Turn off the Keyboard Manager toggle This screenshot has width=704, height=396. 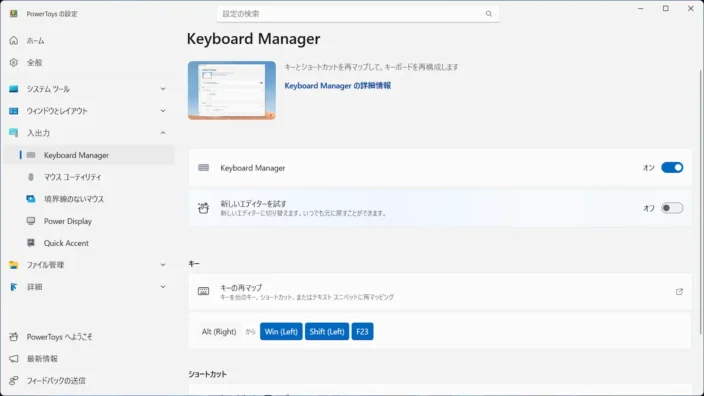click(672, 167)
